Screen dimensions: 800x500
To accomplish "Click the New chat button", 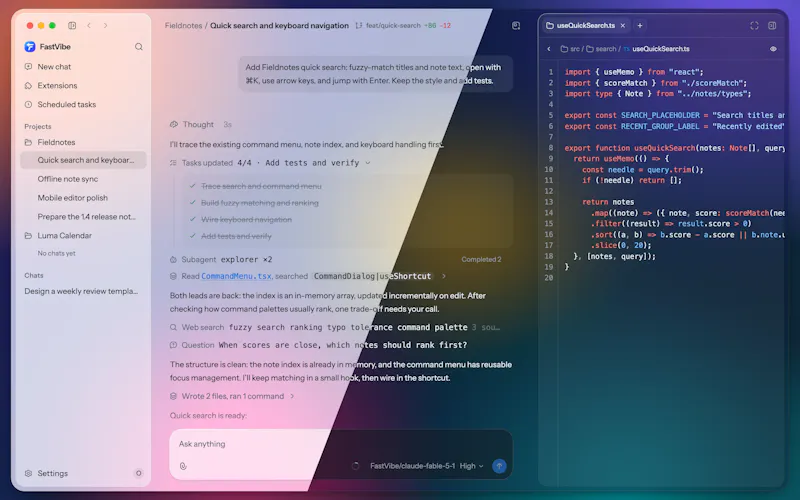I will click(83, 67).
